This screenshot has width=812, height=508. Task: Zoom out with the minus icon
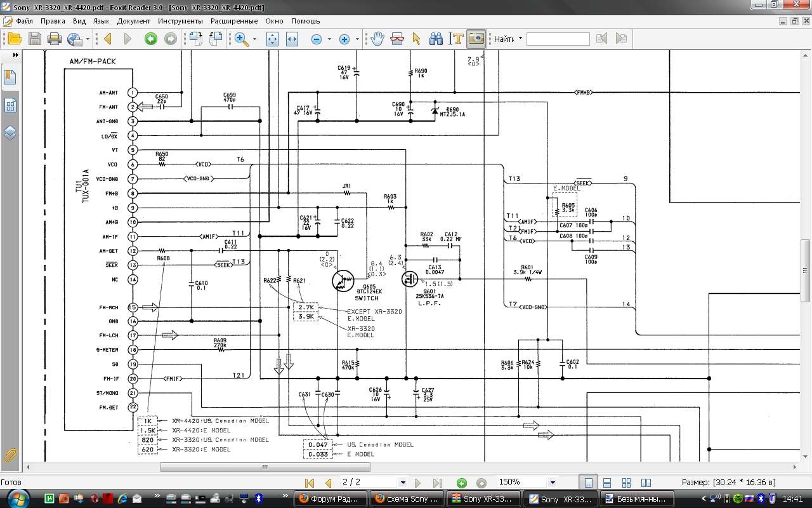point(317,39)
